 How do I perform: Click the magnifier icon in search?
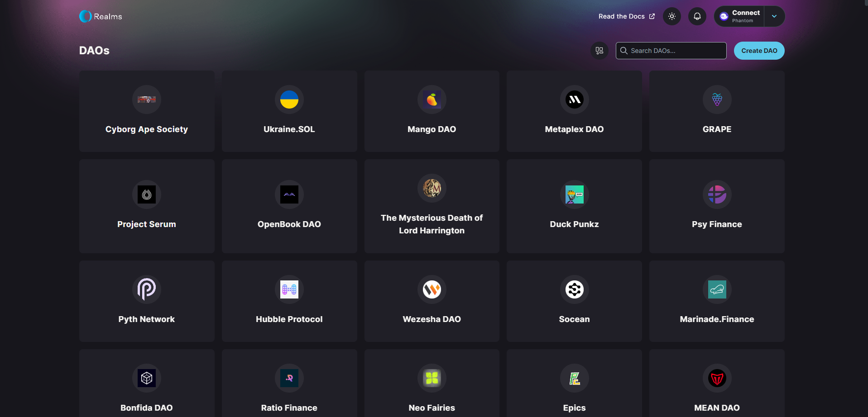(x=623, y=51)
